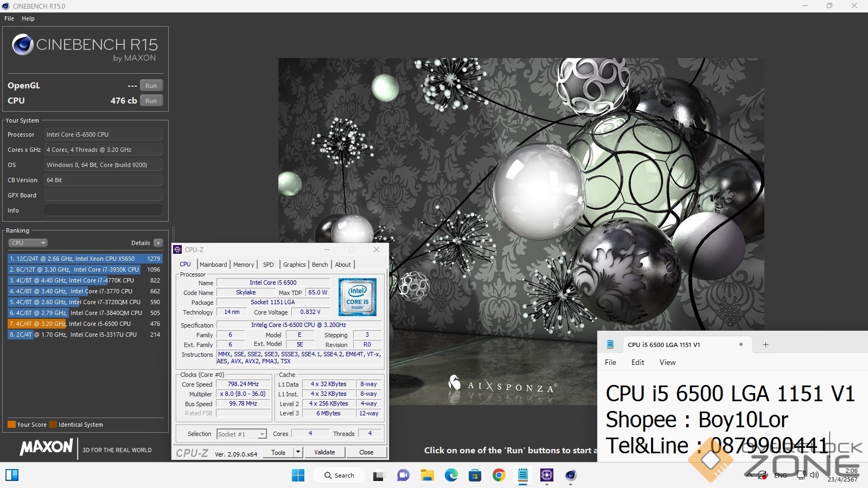The width and height of the screenshot is (868, 488).
Task: Open the Chat app on the taskbar
Action: [x=403, y=476]
